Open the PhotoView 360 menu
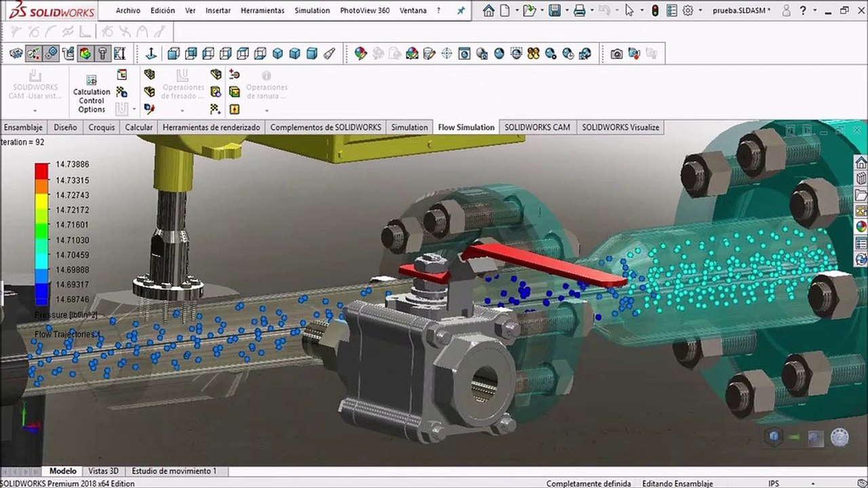Image resolution: width=868 pixels, height=488 pixels. tap(365, 11)
